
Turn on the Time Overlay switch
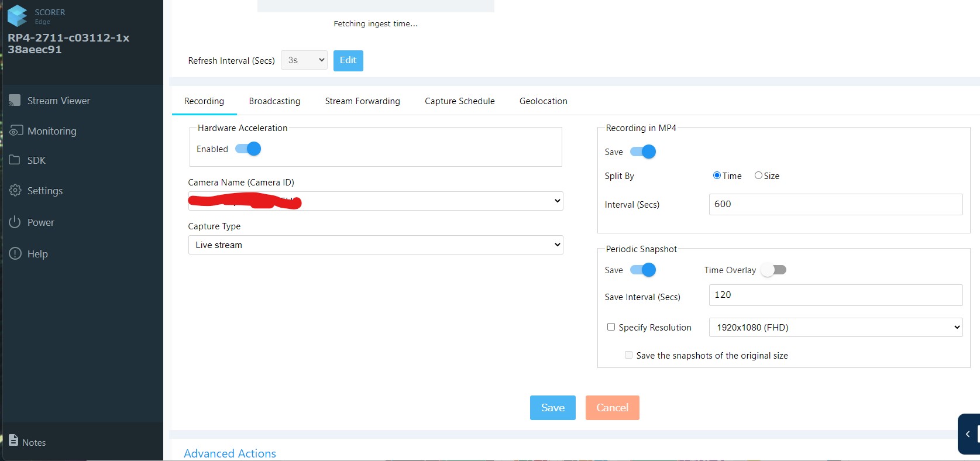[x=774, y=270]
